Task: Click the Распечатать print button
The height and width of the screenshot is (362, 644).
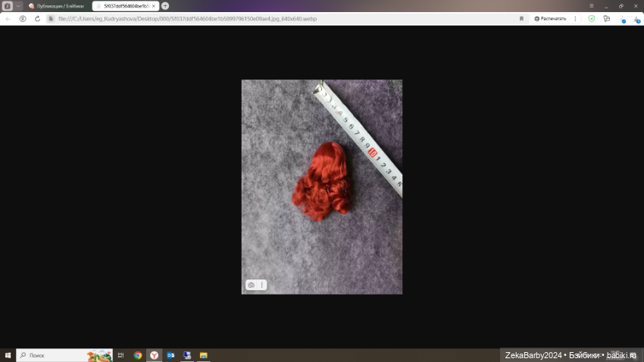Action: tap(550, 18)
